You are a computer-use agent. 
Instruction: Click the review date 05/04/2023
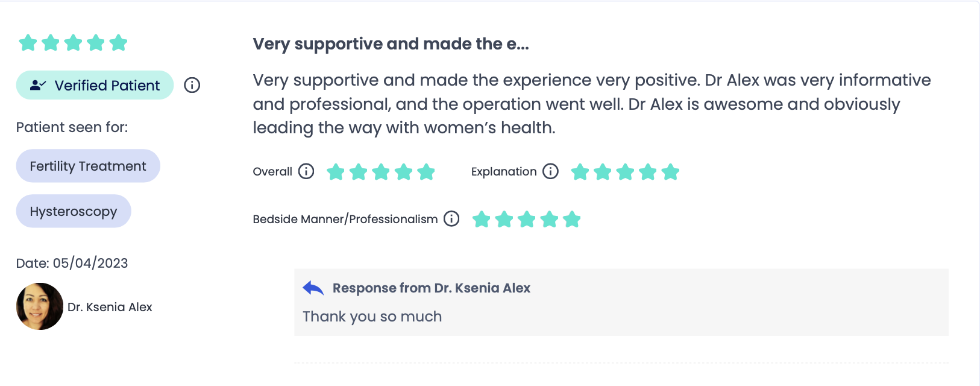click(90, 263)
